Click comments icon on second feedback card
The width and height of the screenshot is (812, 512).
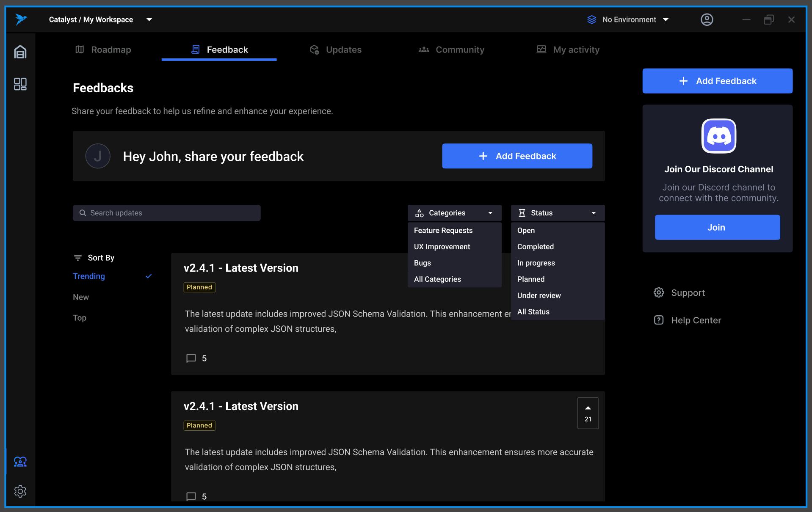[x=191, y=496]
